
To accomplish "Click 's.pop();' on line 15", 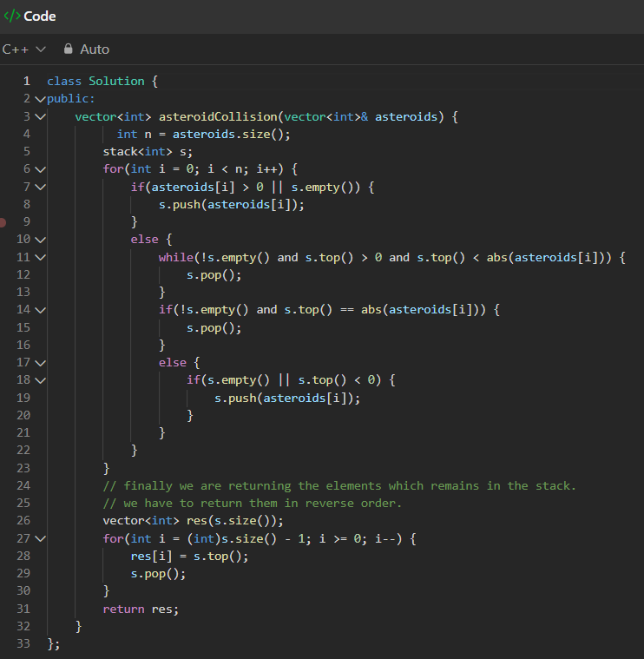I will pos(214,327).
